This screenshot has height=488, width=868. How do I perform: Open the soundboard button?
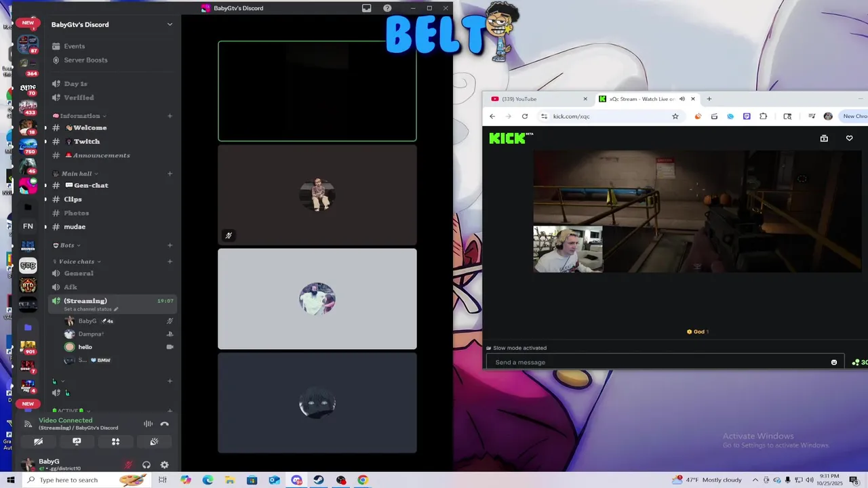point(154,441)
